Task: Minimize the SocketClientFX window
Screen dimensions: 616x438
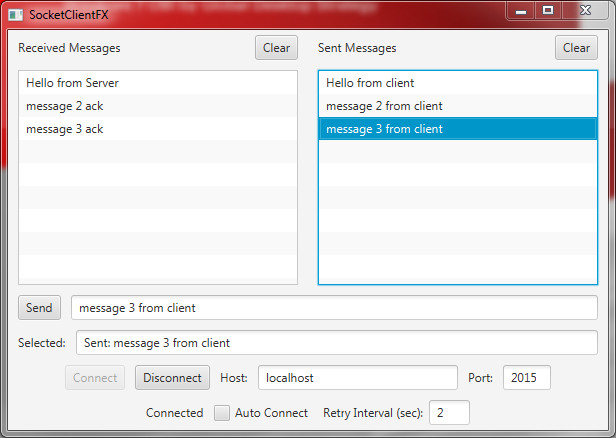Action: pyautogui.click(x=521, y=11)
